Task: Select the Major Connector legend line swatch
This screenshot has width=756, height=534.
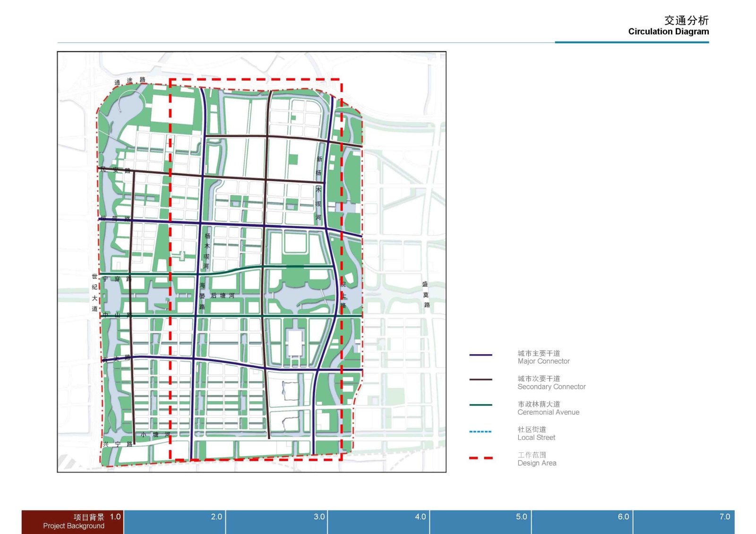Action: tap(481, 355)
